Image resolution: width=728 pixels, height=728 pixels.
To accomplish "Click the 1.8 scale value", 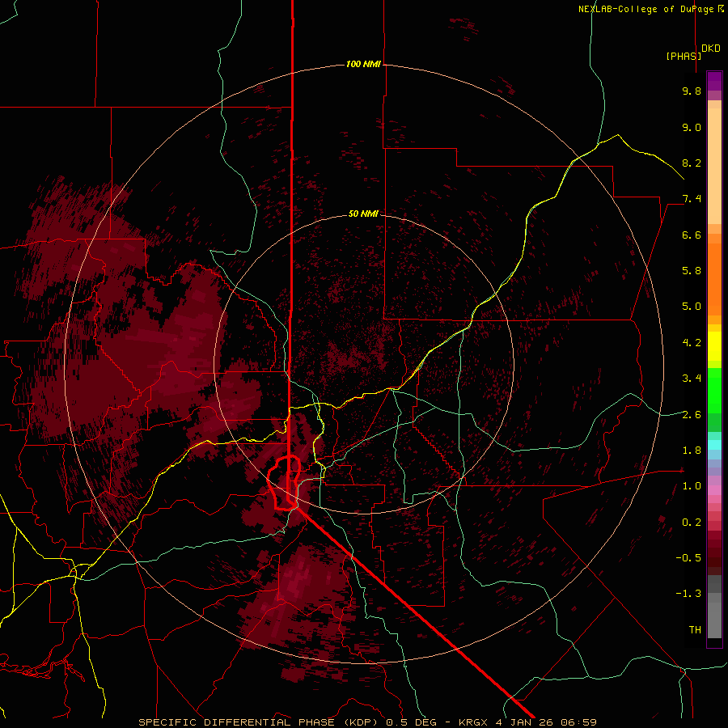I will pyautogui.click(x=692, y=451).
